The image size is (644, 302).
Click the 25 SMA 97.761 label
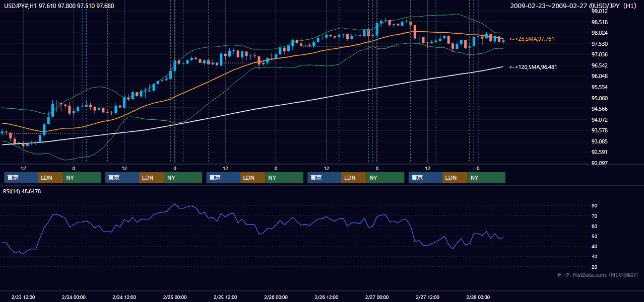(x=532, y=39)
